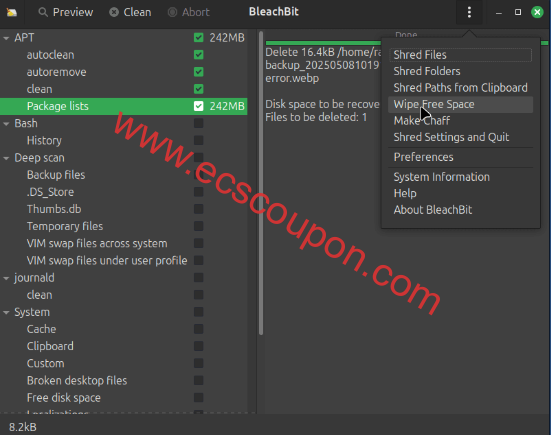This screenshot has height=435, width=551.
Task: Click the cleaner list vertical scrollbar
Action: click(x=261, y=183)
